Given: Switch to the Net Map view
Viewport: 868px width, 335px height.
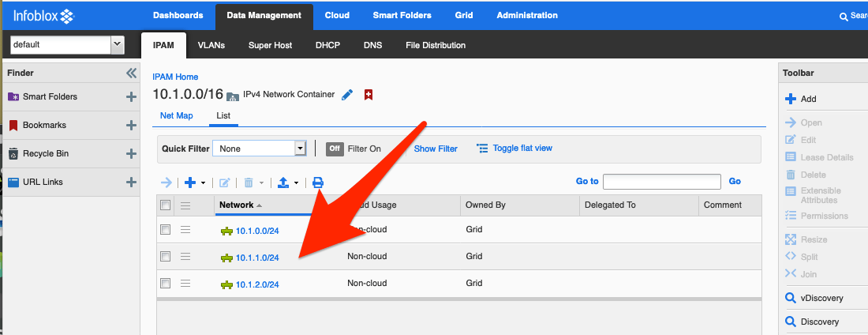Looking at the screenshot, I should (x=177, y=116).
